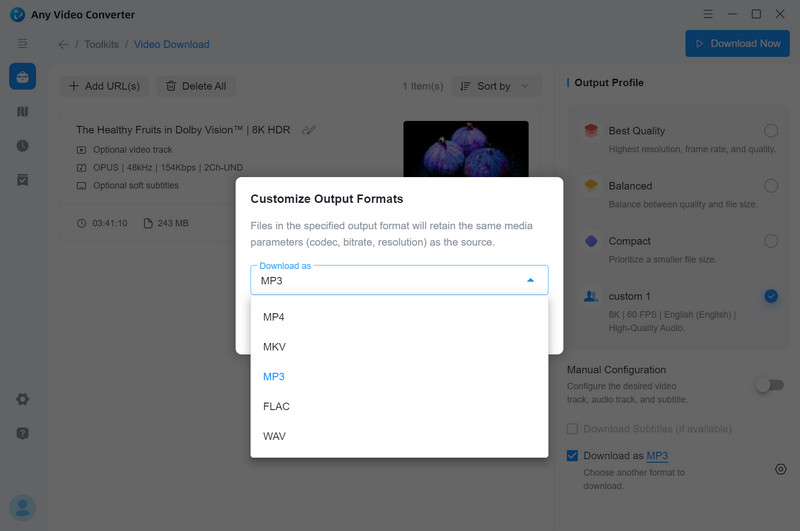Toggle the Manual Configuration switch
Viewport: 800px width, 531px height.
tap(769, 385)
